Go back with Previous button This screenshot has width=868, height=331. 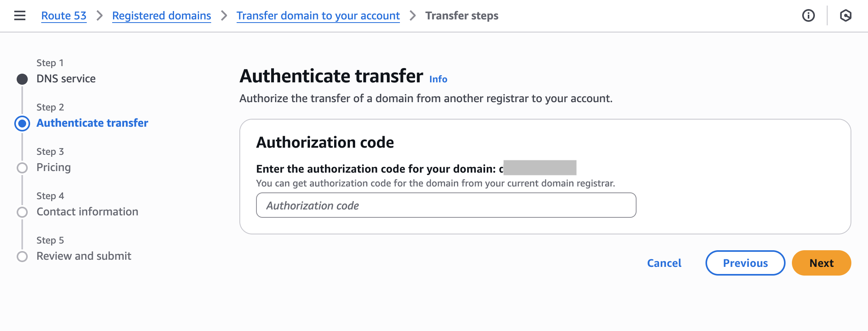745,263
